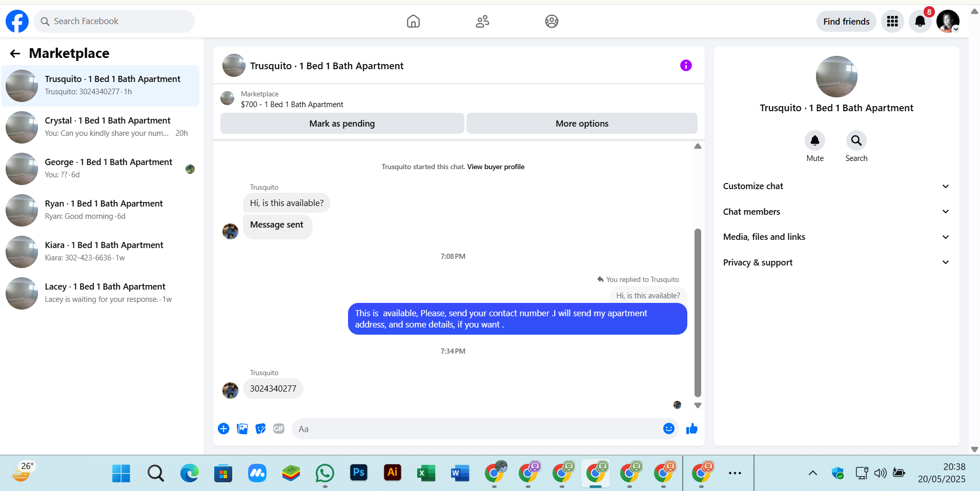980x491 pixels.
Task: Expand the Privacy & support section
Action: 836,262
